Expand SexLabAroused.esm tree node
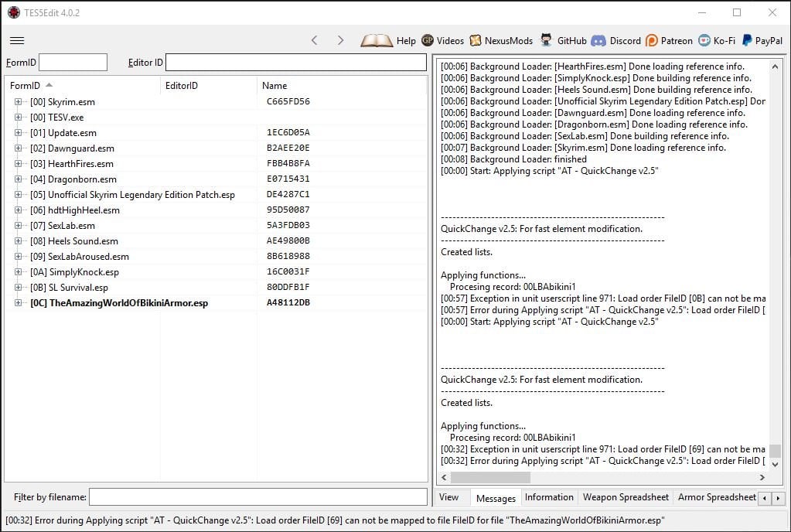Viewport: 791px width, 532px height. [x=18, y=256]
